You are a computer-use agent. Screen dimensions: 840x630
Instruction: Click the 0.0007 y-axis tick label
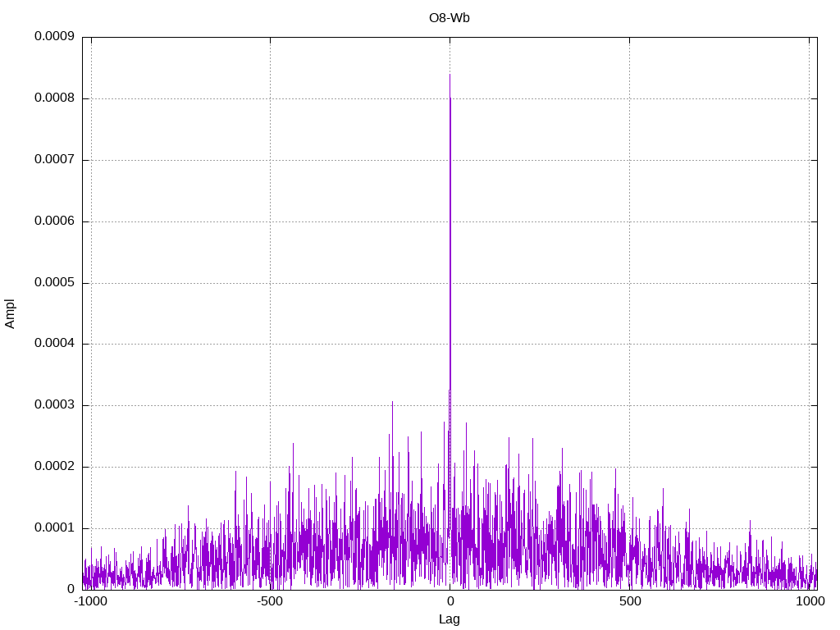point(54,160)
